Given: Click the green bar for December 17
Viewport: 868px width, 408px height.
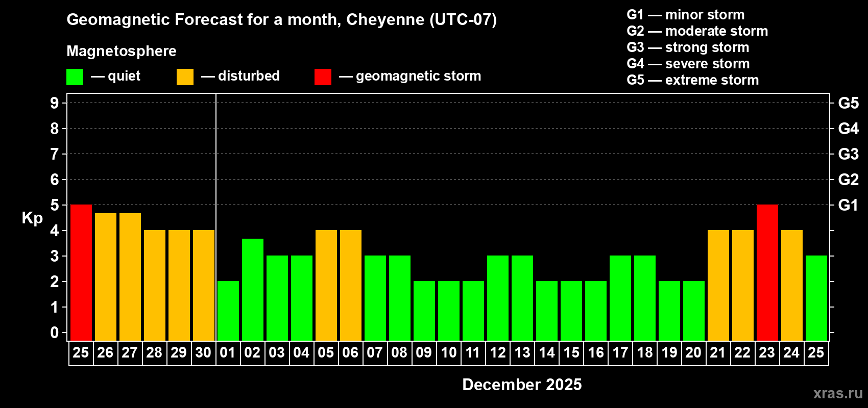Looking at the screenshot, I should tap(620, 298).
